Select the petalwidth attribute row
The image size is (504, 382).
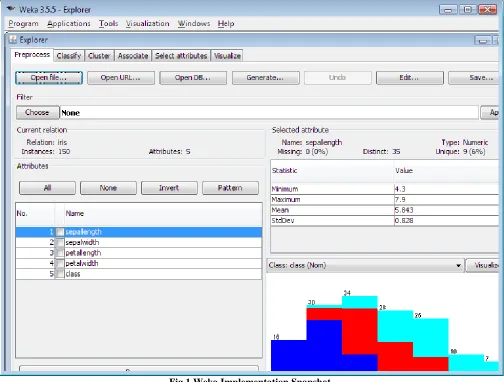139,263
